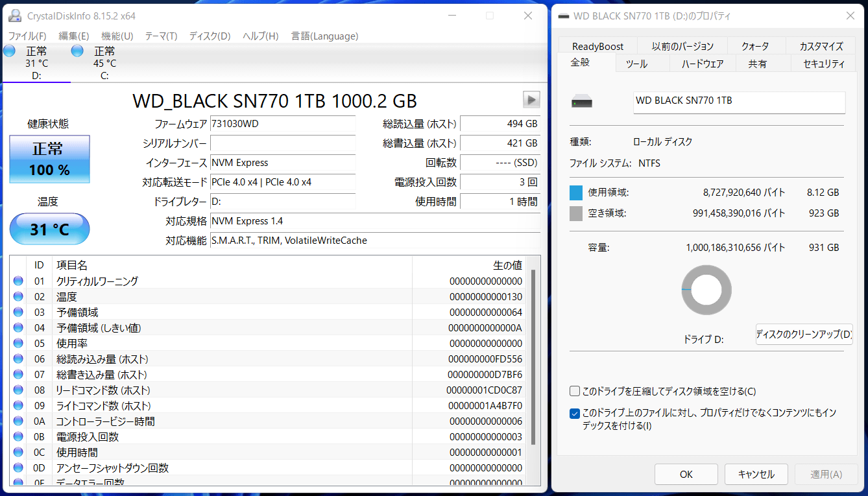868x496 pixels.
Task: Select the C: drive status orb
Action: pos(77,51)
